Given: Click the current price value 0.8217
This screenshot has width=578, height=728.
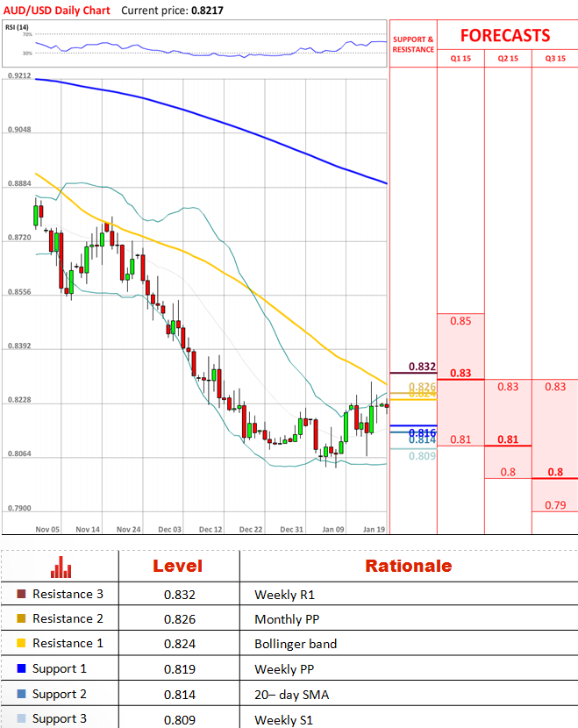Looking at the screenshot, I should (207, 11).
